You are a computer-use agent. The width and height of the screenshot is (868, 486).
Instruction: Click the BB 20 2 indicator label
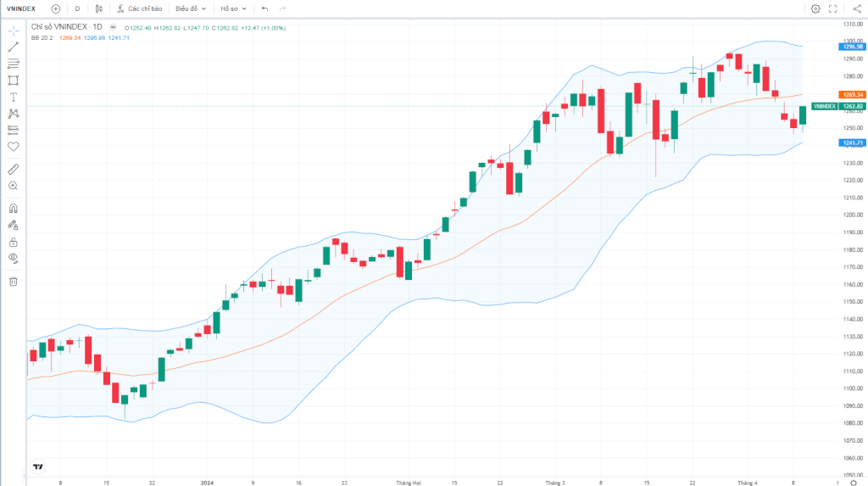pos(42,37)
